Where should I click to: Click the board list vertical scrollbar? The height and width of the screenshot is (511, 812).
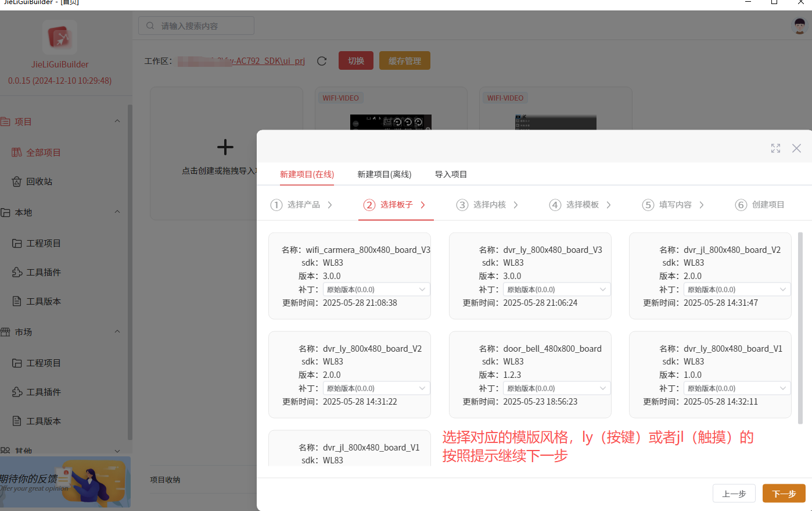800,328
